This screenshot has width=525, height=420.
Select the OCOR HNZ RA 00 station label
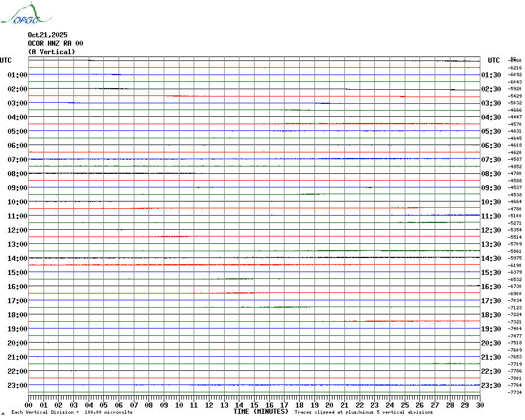pos(55,43)
